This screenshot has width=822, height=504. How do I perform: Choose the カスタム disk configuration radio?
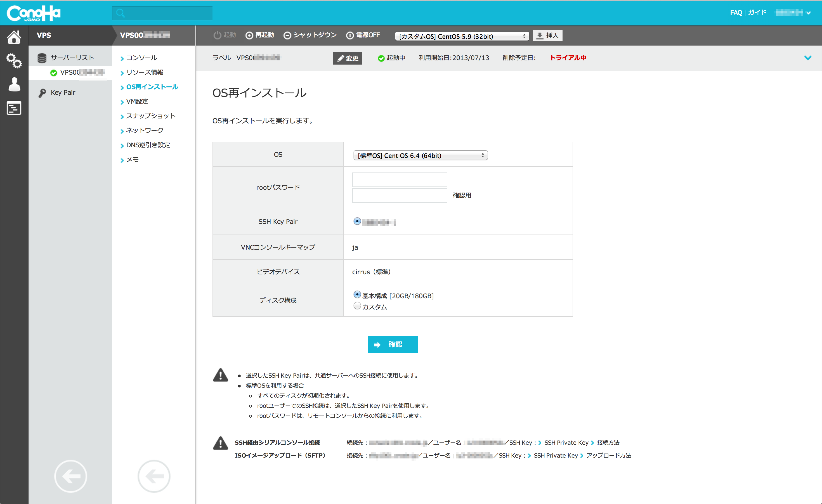(357, 306)
